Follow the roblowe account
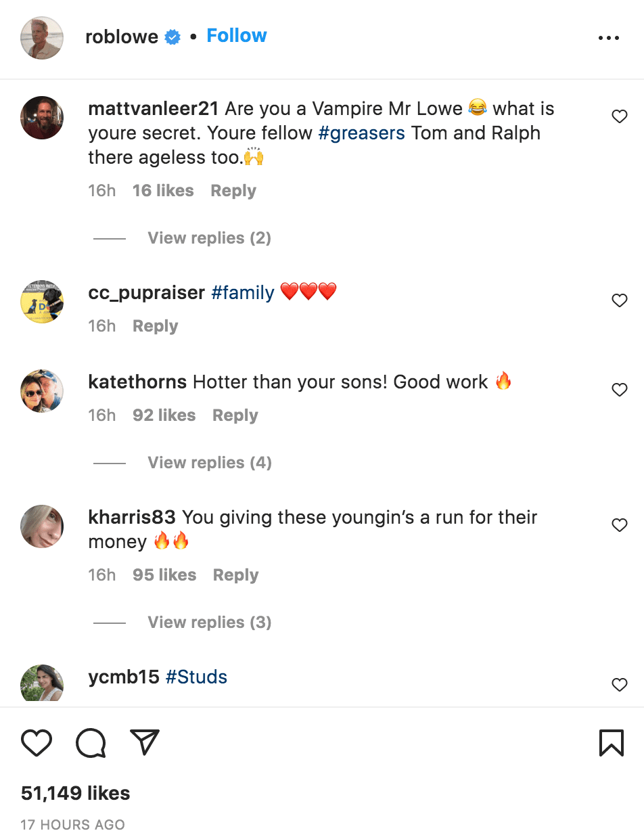The height and width of the screenshot is (835, 644). tap(237, 36)
